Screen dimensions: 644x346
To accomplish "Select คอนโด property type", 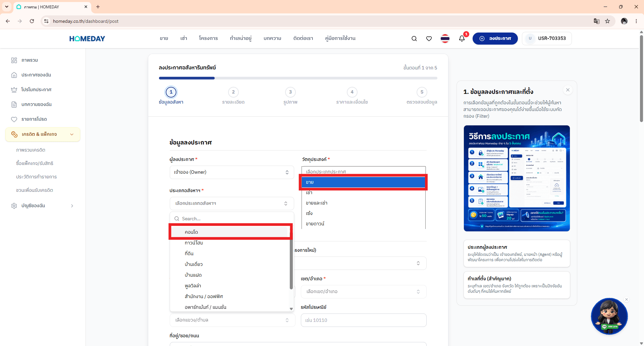I will click(230, 232).
